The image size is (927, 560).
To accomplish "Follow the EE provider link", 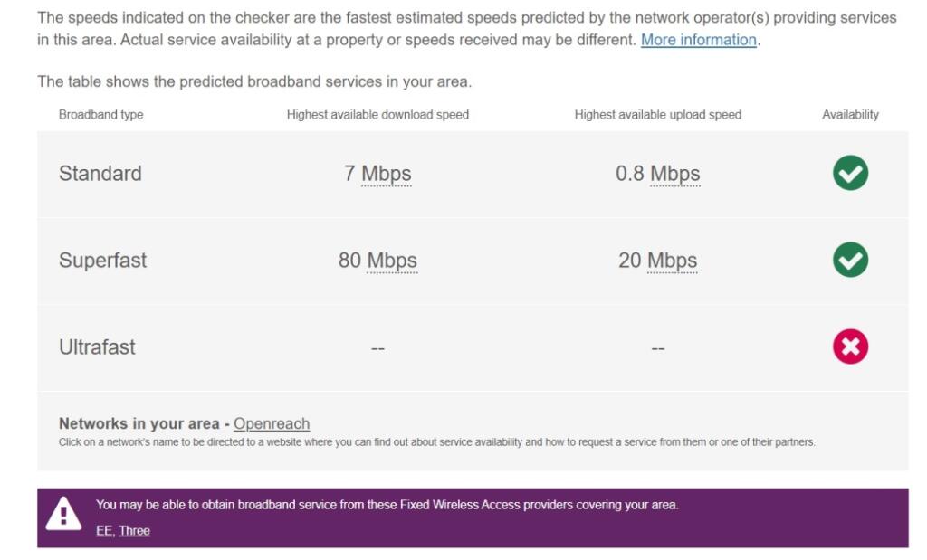I will (105, 530).
